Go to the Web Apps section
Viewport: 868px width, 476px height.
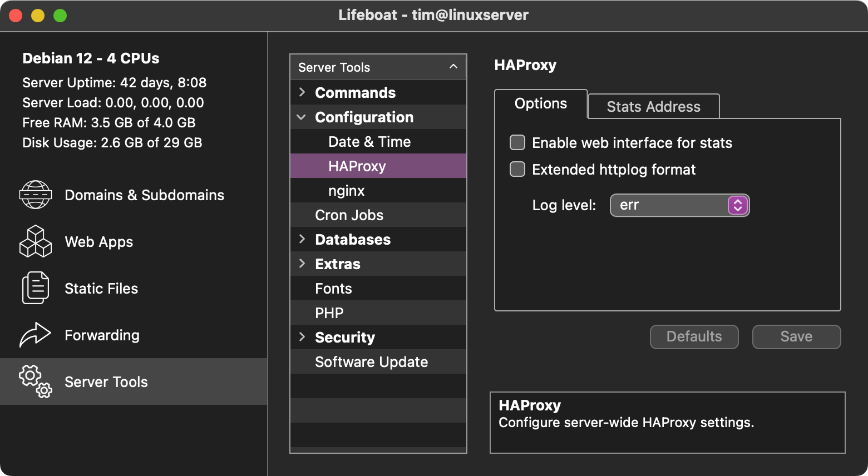tap(134, 241)
